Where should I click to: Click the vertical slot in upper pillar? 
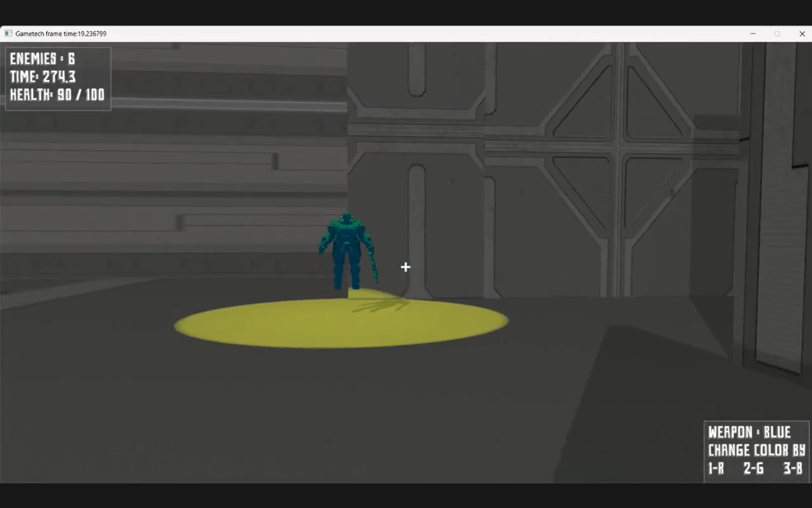coord(417,69)
